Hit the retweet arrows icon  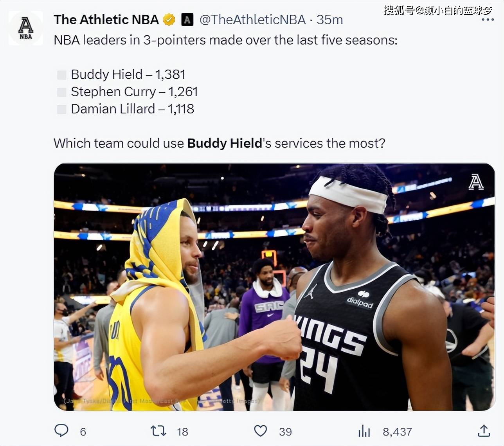click(x=158, y=431)
